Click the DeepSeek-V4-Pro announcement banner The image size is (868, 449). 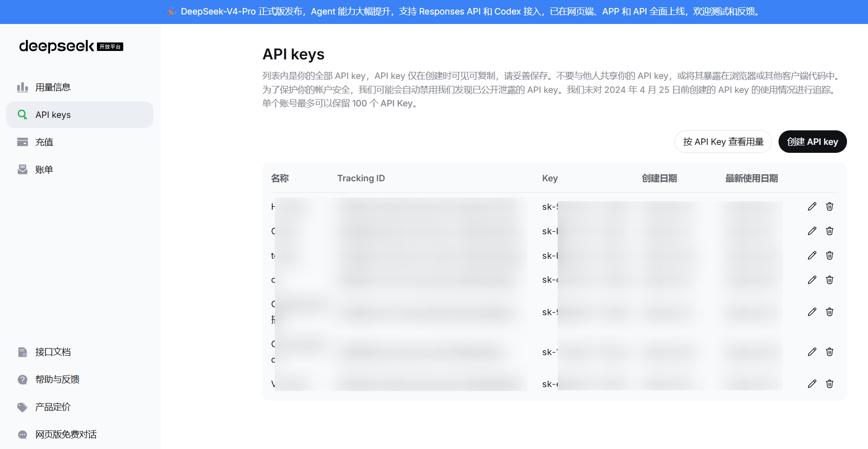[x=434, y=11]
